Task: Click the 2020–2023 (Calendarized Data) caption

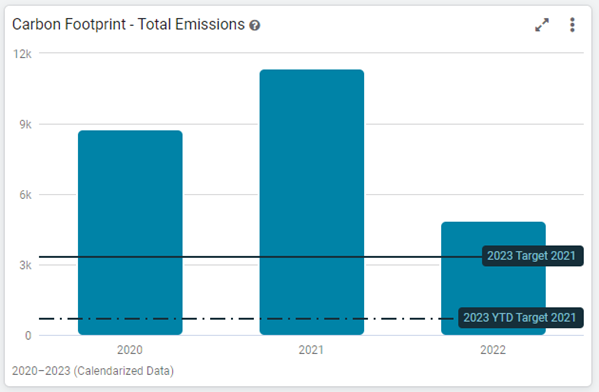Action: 93,371
